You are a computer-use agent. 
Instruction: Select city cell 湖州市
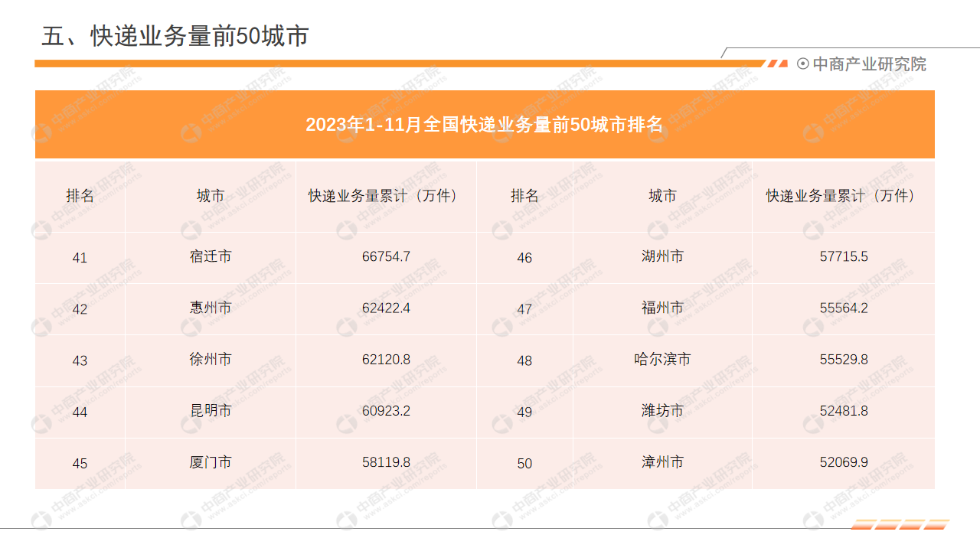coord(663,256)
